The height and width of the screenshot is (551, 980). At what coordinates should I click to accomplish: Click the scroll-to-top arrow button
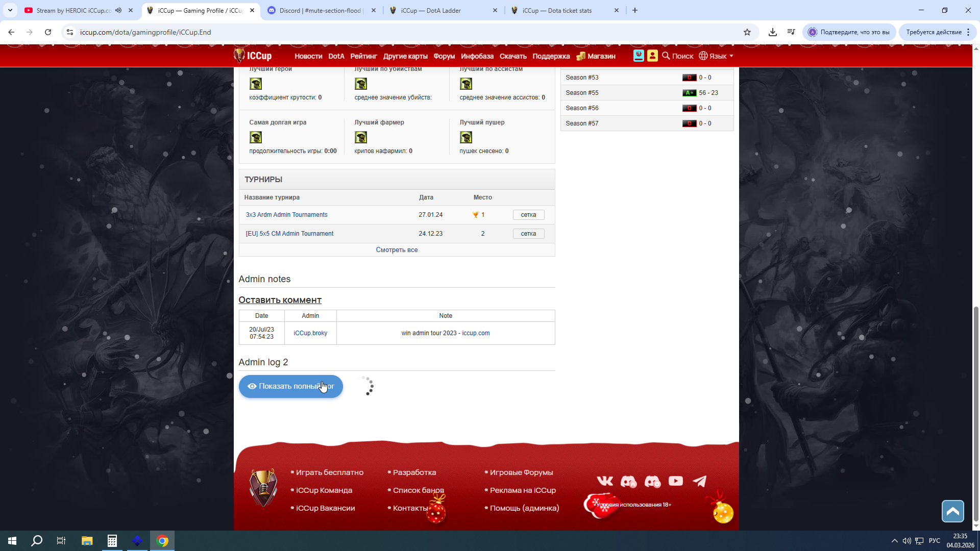pos(952,511)
